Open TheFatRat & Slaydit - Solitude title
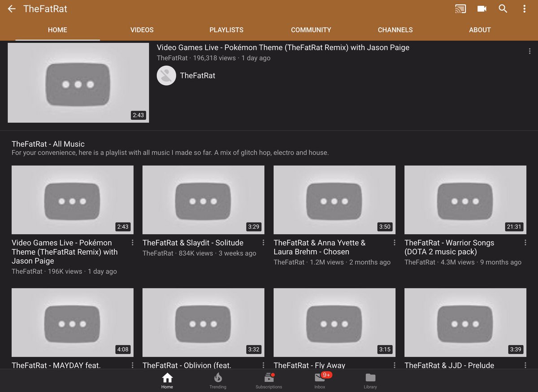This screenshot has width=538, height=392. pyautogui.click(x=193, y=243)
